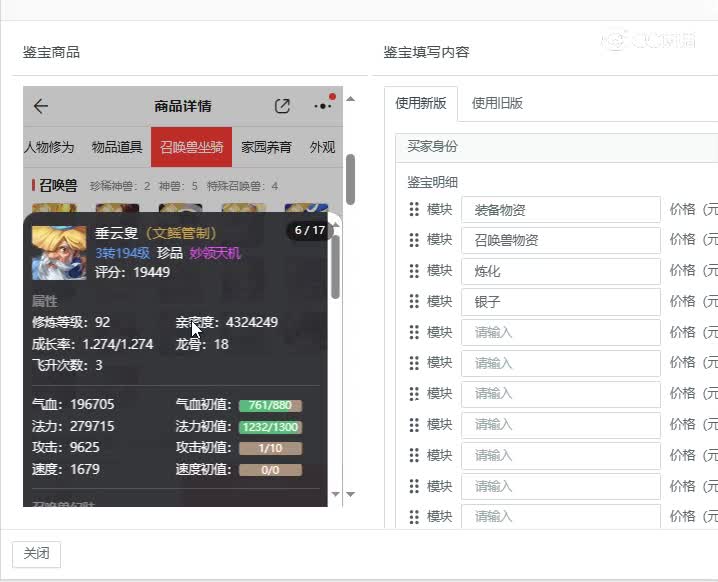
Task: Click the down arrow of product preview scrollbar
Action: click(x=350, y=494)
